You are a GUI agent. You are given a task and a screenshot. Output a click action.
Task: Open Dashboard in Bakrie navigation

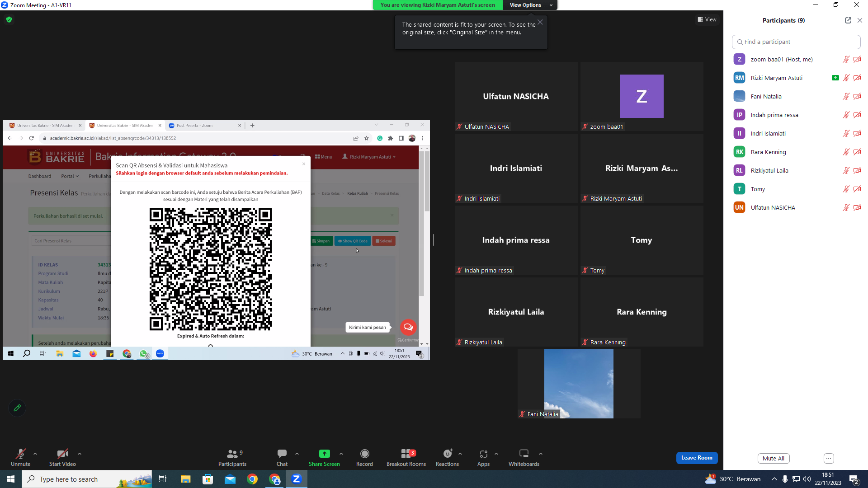point(40,176)
